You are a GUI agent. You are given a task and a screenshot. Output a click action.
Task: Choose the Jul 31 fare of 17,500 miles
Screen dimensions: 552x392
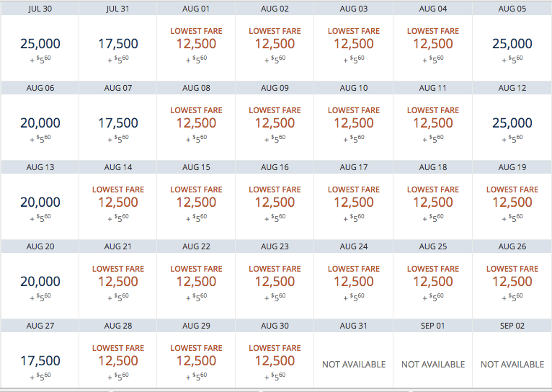(x=118, y=48)
